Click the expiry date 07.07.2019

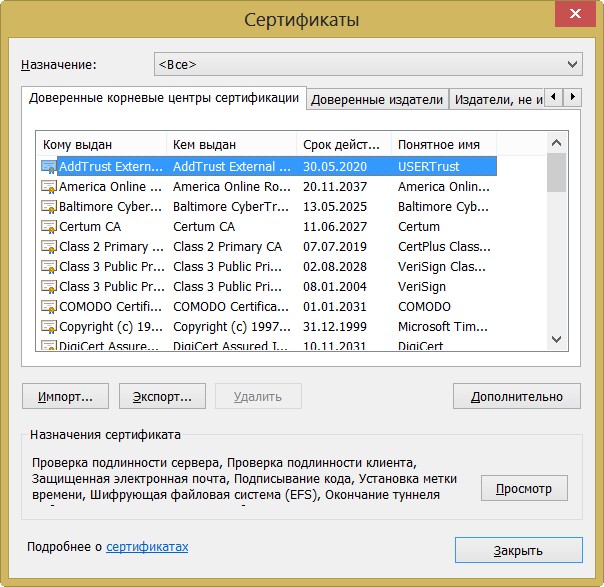(x=335, y=247)
